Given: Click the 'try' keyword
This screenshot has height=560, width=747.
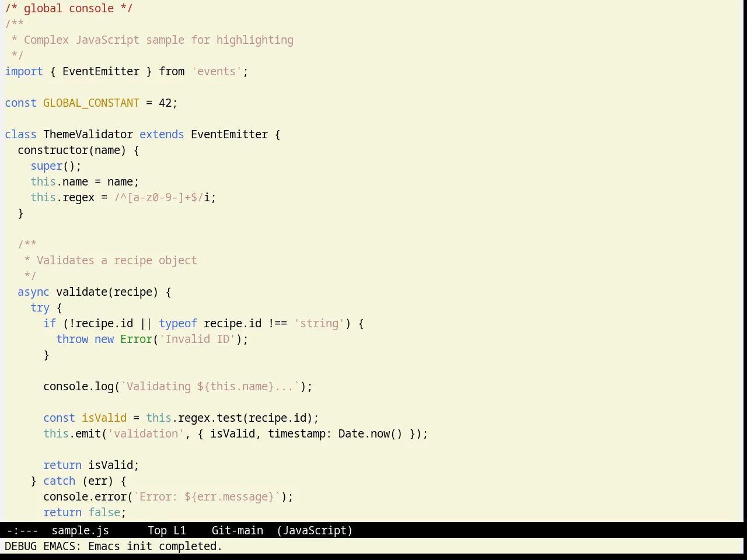Looking at the screenshot, I should pyautogui.click(x=40, y=307).
